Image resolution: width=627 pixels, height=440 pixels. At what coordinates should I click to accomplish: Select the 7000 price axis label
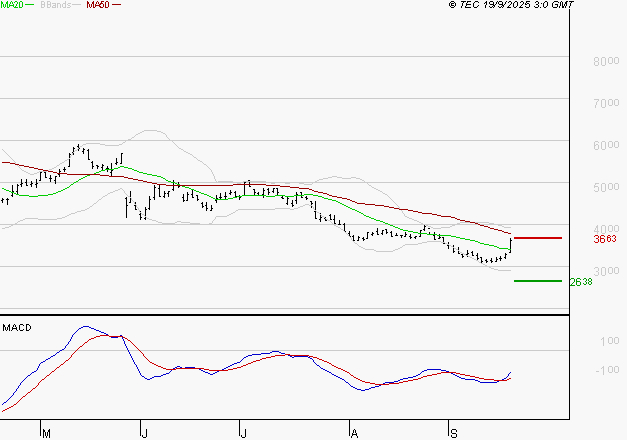(x=607, y=103)
